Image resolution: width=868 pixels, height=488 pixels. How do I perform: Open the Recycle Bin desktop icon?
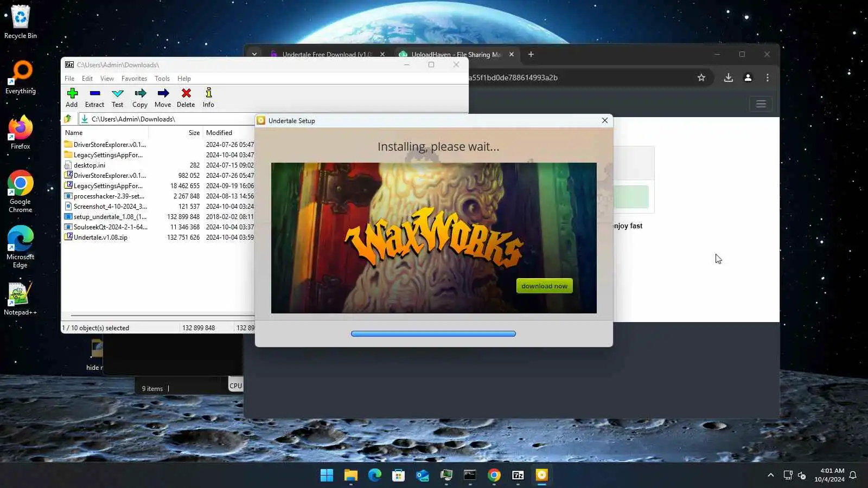tap(21, 22)
